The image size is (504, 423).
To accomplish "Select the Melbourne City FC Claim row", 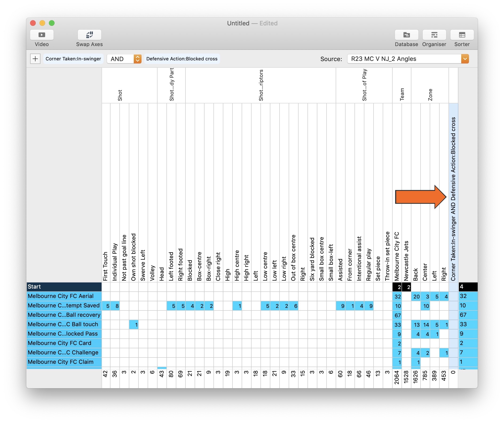I will point(64,362).
